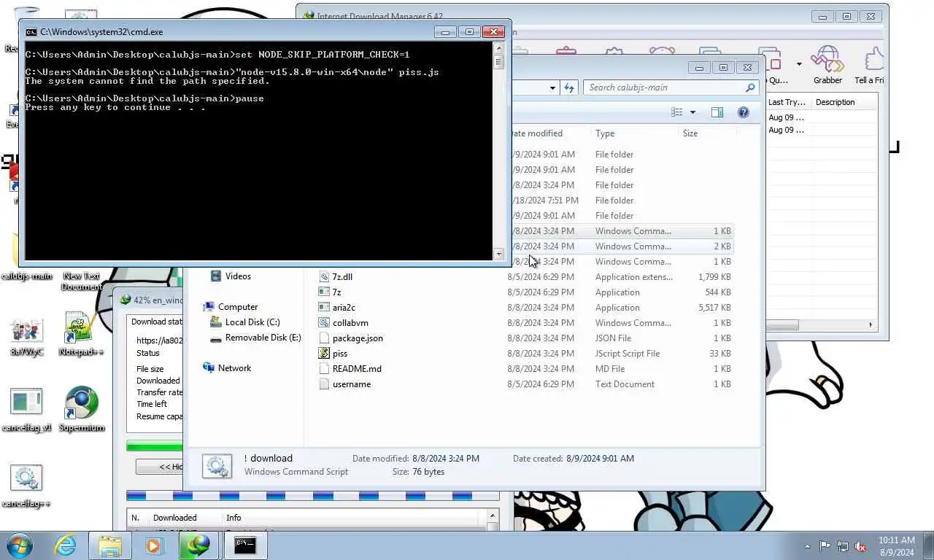The height and width of the screenshot is (560, 934).
Task: Open the view options dropdown arrow in Explorer
Action: (x=692, y=112)
